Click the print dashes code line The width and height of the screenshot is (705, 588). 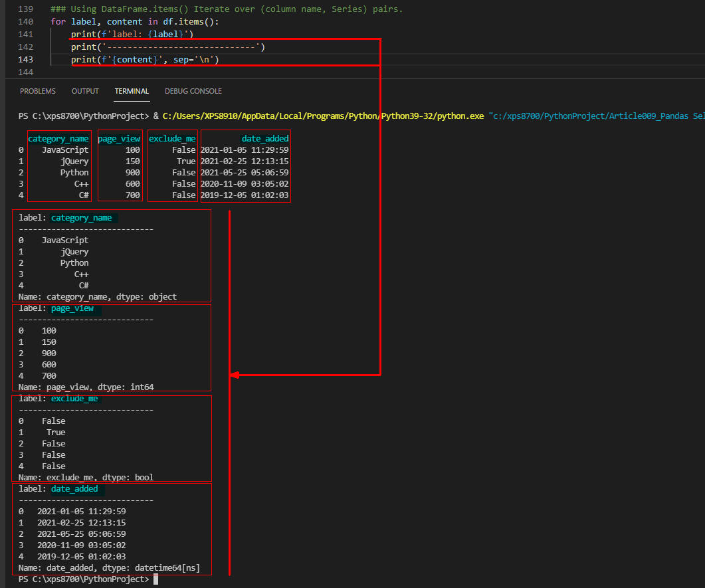point(168,47)
